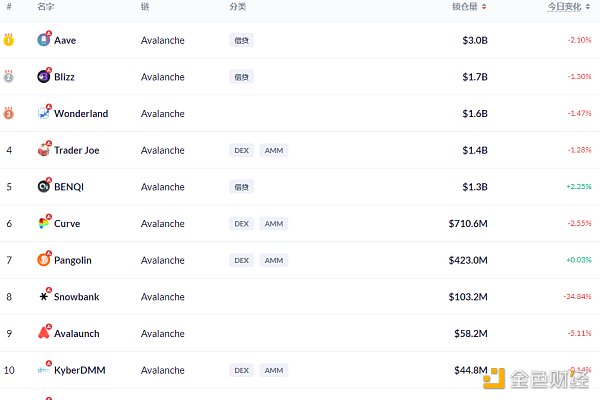
Task: Open the Snowbank protocol name link
Action: 77,297
